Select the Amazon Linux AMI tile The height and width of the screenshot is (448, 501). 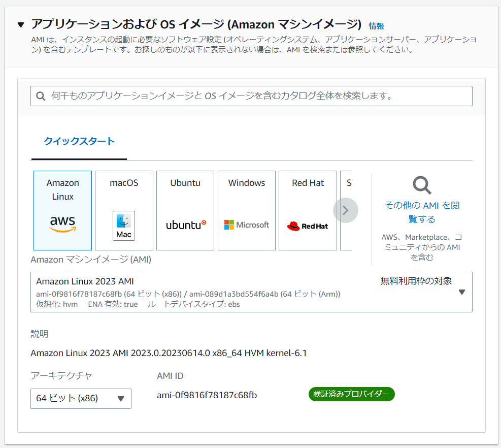[62, 210]
